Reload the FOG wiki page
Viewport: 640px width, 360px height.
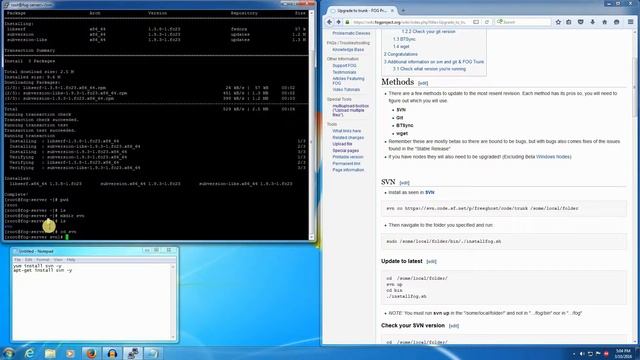(x=487, y=22)
